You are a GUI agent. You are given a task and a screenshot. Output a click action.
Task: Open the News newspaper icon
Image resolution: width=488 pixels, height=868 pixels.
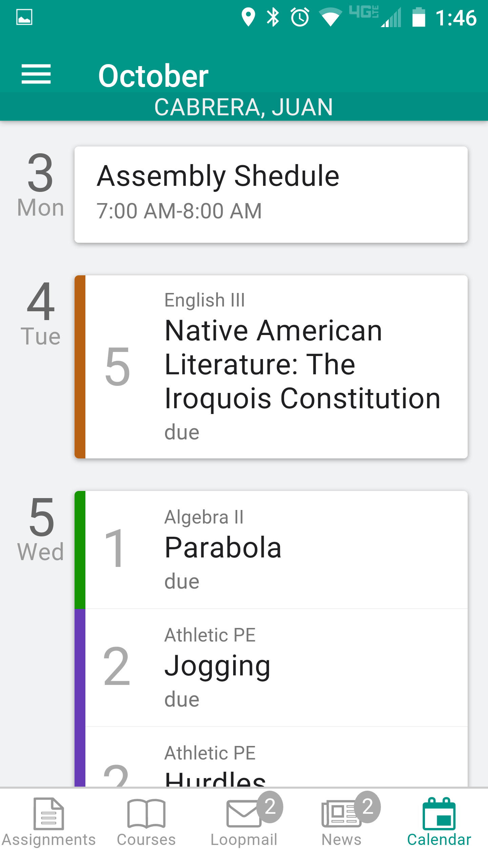(x=341, y=814)
